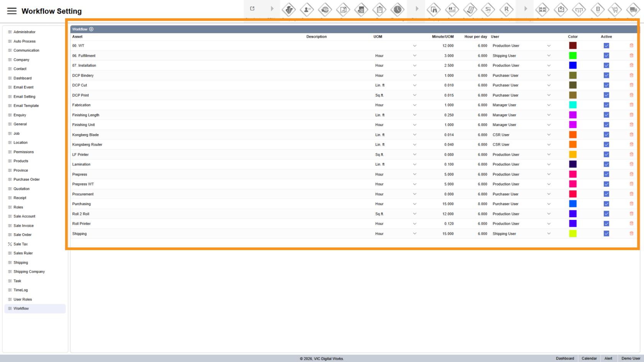Open the quotation marks diamond icon
Viewport: 644px width, 362px height.
pos(452,10)
